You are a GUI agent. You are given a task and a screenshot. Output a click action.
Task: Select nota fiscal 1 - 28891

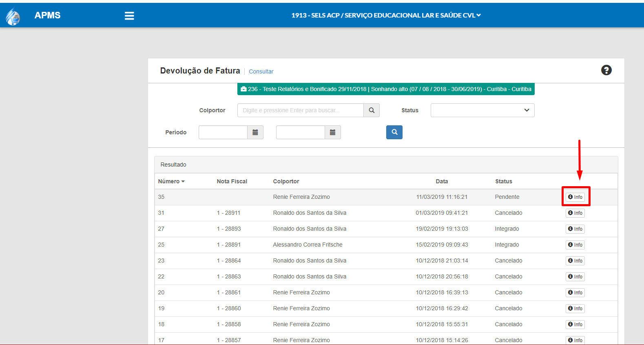point(229,245)
